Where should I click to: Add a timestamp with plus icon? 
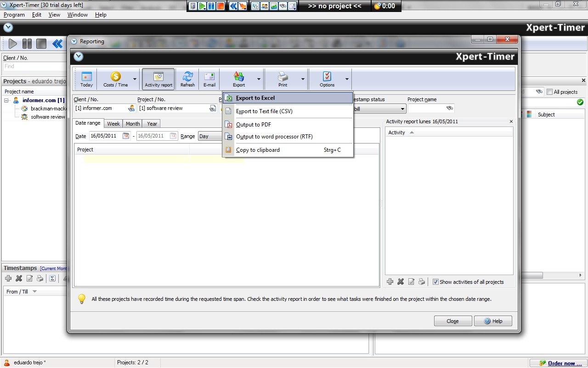pyautogui.click(x=8, y=278)
